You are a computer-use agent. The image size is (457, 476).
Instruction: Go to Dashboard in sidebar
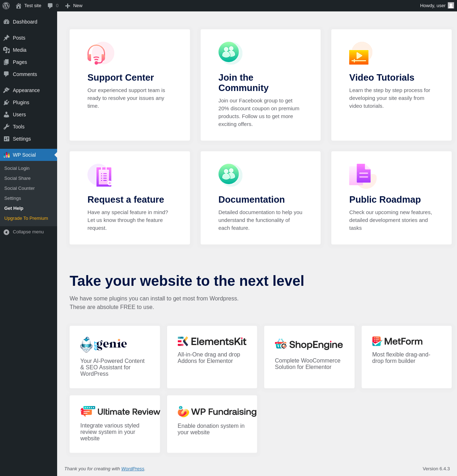point(29,22)
